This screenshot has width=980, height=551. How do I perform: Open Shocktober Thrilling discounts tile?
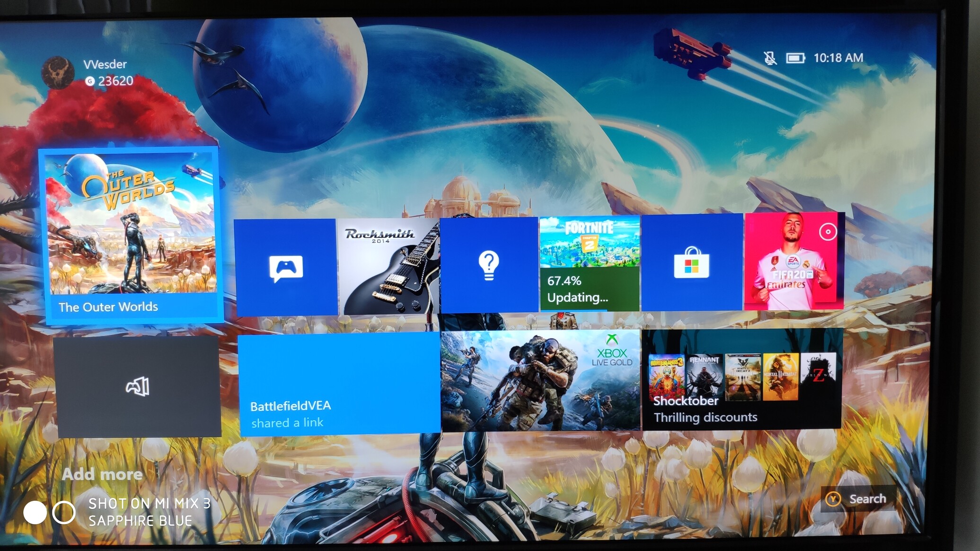pos(742,378)
